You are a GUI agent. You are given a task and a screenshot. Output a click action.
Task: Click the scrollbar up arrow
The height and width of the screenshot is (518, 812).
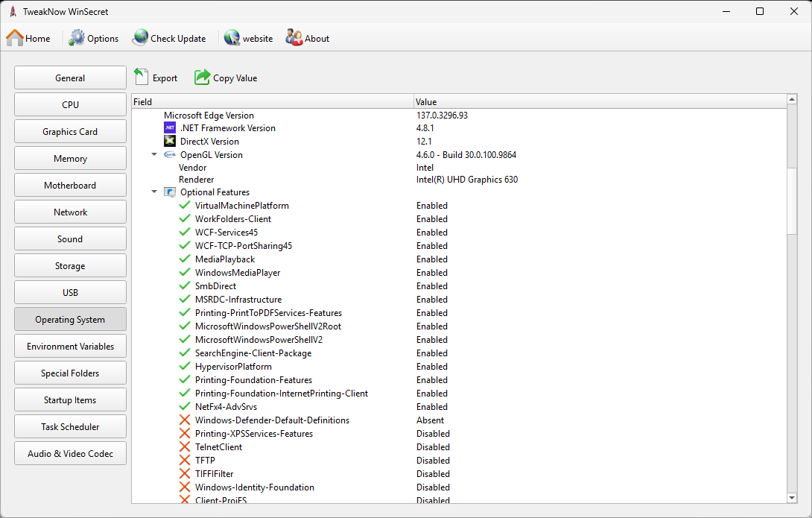792,99
